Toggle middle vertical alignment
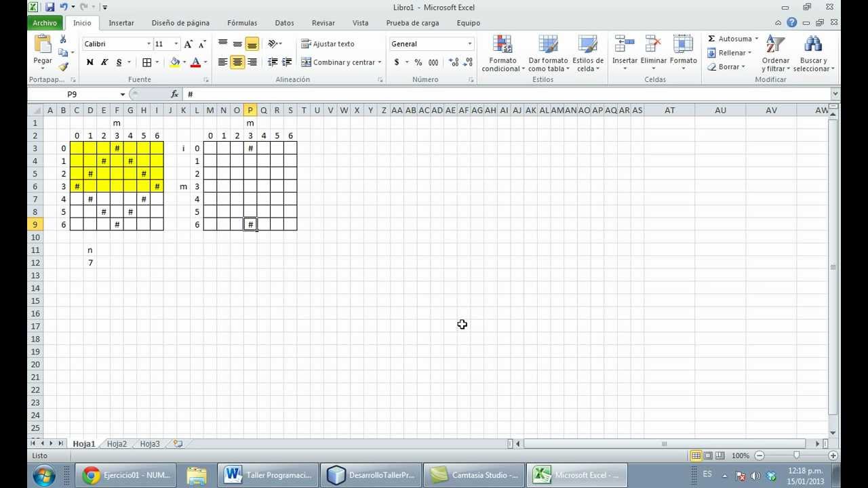The height and width of the screenshot is (488, 868). point(237,44)
